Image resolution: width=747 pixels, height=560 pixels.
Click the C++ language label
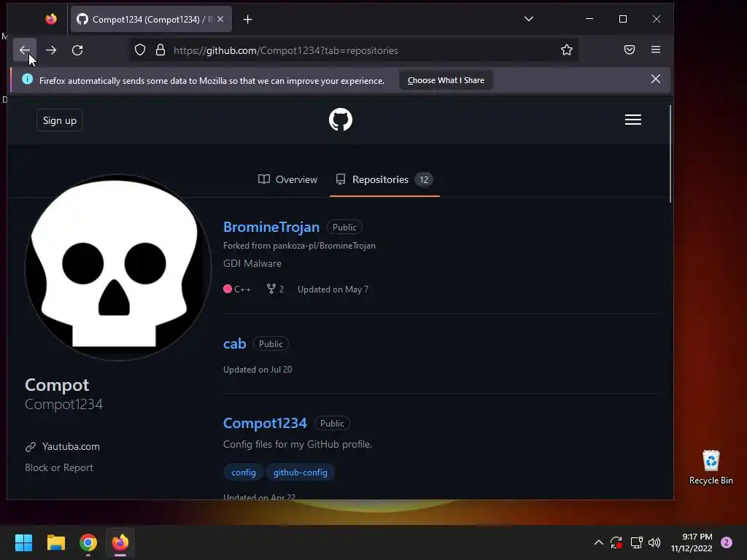pyautogui.click(x=242, y=289)
